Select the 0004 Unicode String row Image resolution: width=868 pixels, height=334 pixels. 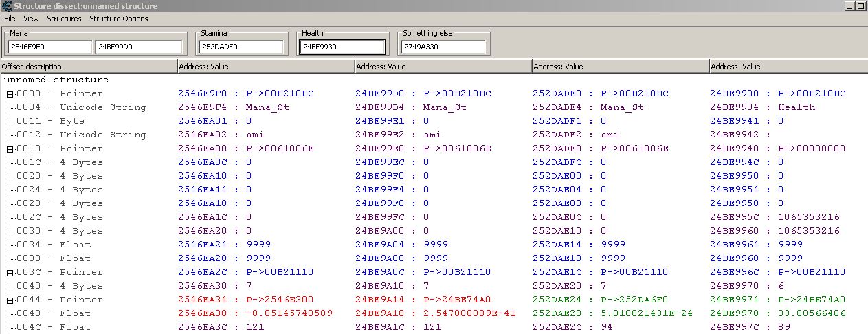[81, 107]
